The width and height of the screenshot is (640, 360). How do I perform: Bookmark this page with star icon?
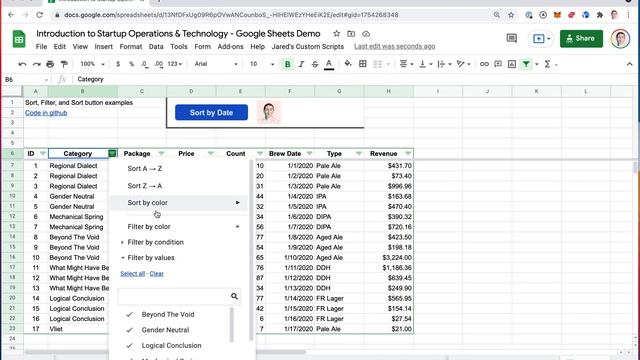pos(511,15)
